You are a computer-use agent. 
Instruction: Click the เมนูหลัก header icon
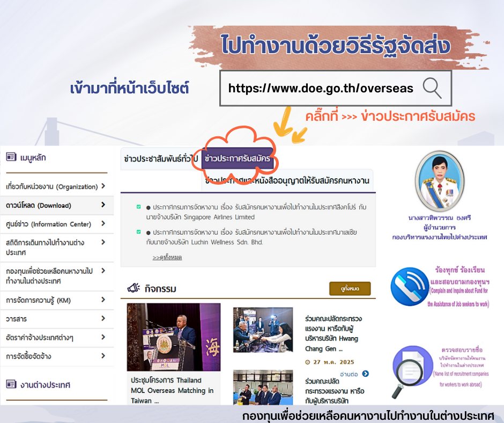coord(11,157)
